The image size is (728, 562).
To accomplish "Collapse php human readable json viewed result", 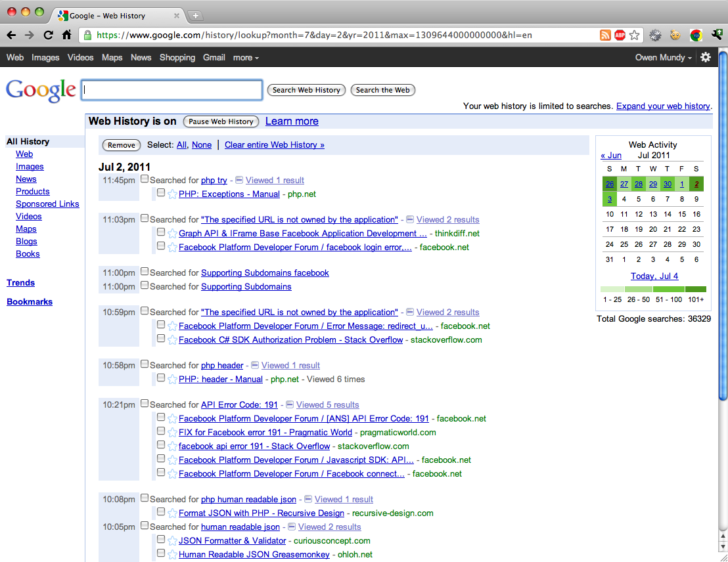I will (308, 500).
